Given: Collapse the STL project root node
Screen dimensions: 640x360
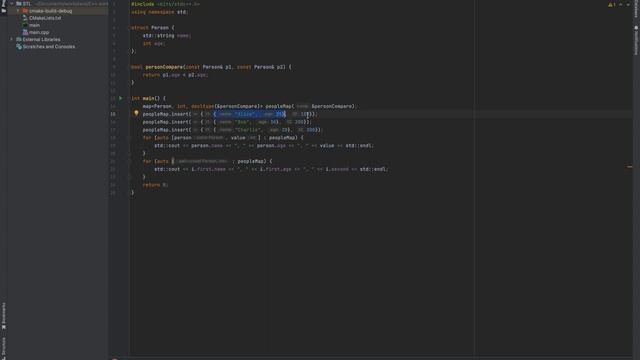Looking at the screenshot, I should pyautogui.click(x=12, y=4).
